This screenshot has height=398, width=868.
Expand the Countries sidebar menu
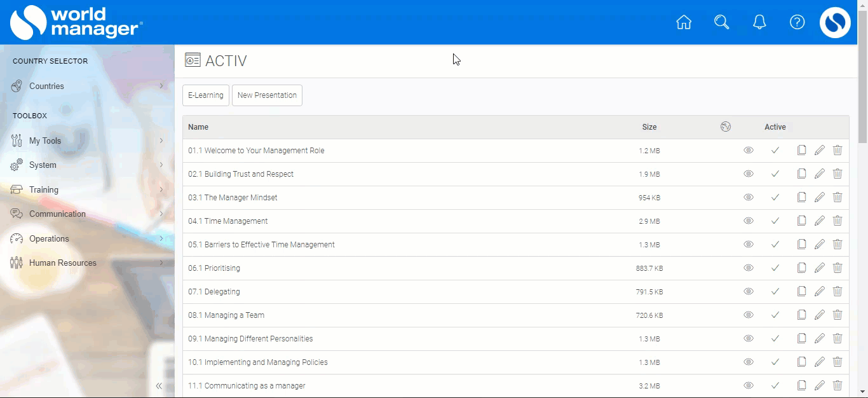click(46, 86)
